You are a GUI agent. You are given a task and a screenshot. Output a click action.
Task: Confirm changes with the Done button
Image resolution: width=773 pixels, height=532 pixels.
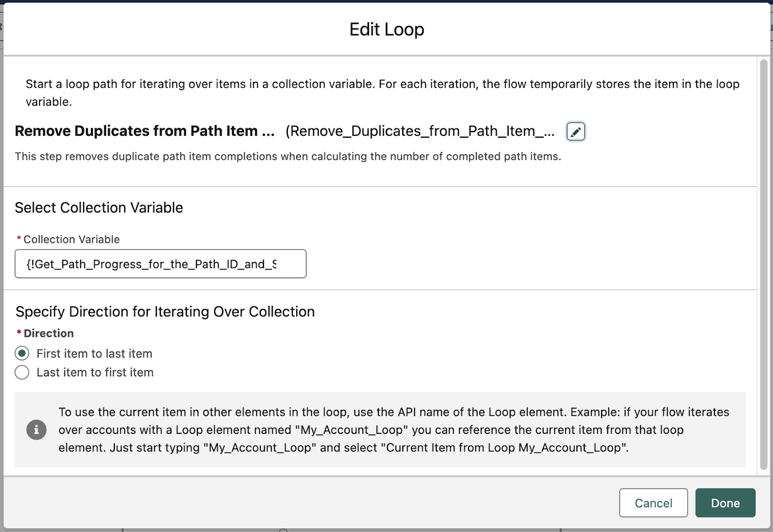pyautogui.click(x=725, y=503)
